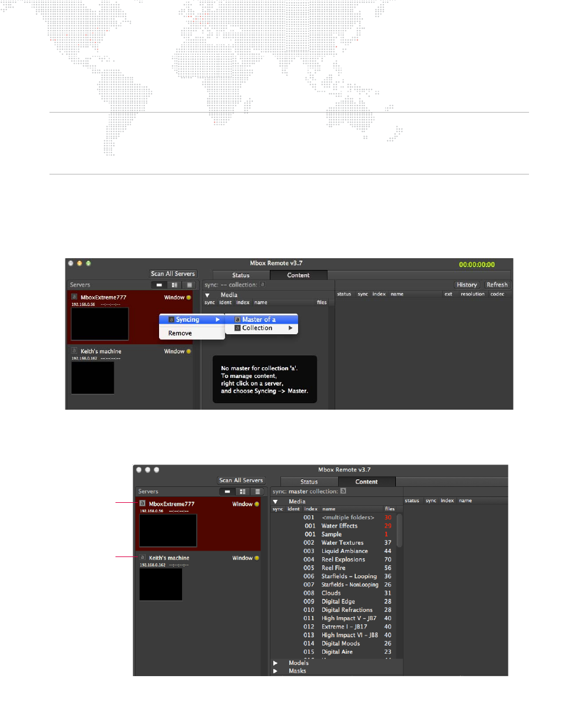The width and height of the screenshot is (562, 728).
Task: Click 'a' icon beside Syncing menu entry
Action: 171,319
